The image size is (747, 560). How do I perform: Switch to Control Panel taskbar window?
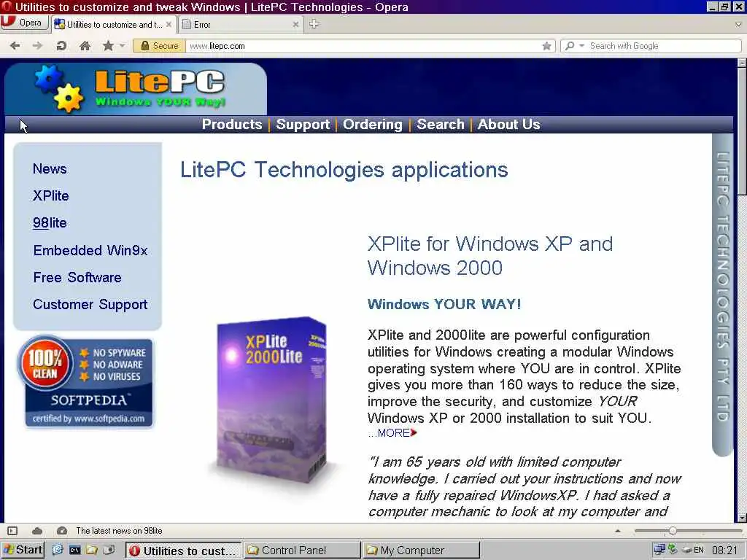tap(303, 551)
